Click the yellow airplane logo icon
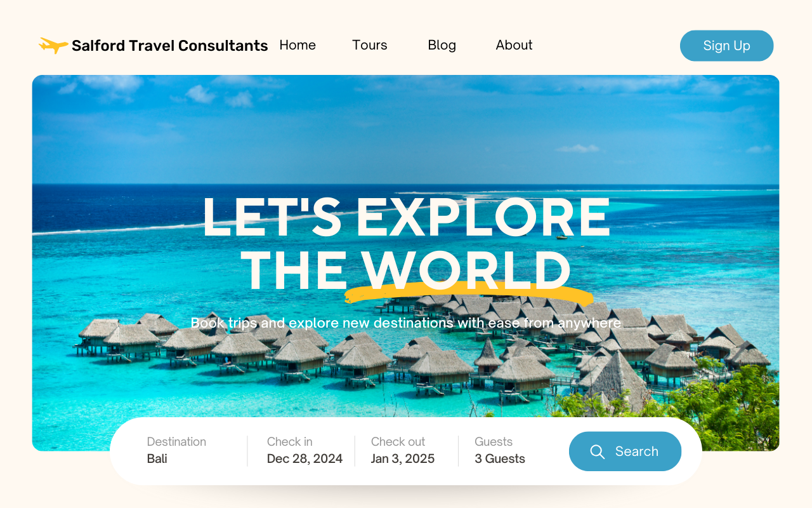Screen dimensions: 812x508 point(53,45)
